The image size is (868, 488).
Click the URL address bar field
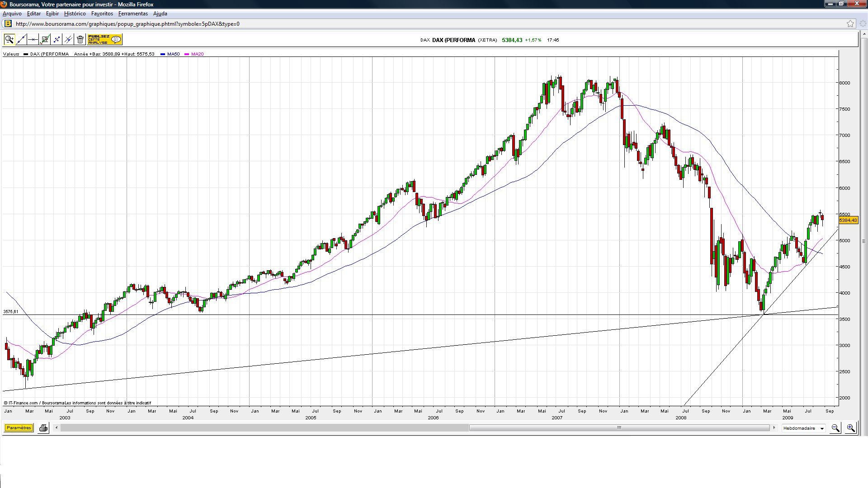pos(407,24)
